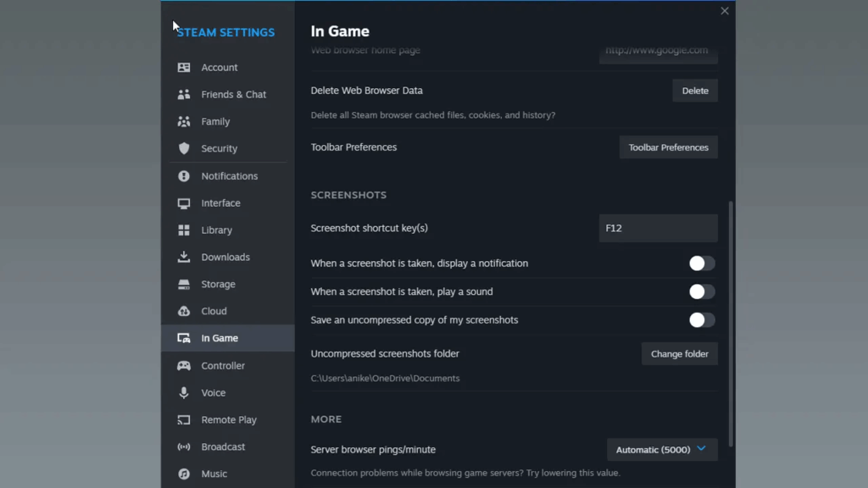Screen dimensions: 868x488
Task: Go to Broadcast settings label
Action: click(223, 447)
